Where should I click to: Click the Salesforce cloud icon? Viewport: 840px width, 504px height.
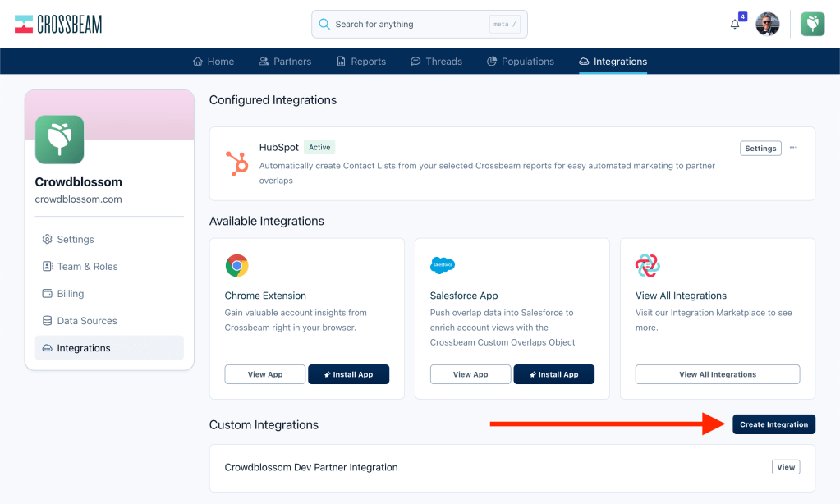click(x=443, y=265)
